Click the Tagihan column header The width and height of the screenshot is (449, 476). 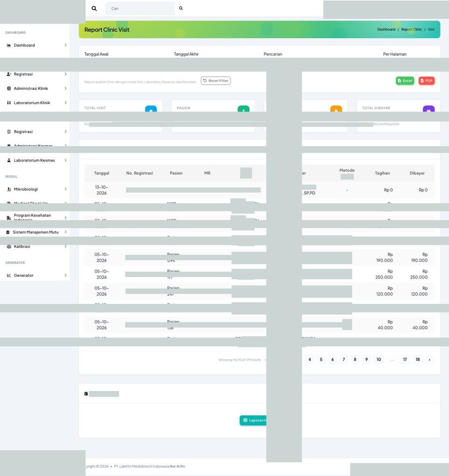382,173
